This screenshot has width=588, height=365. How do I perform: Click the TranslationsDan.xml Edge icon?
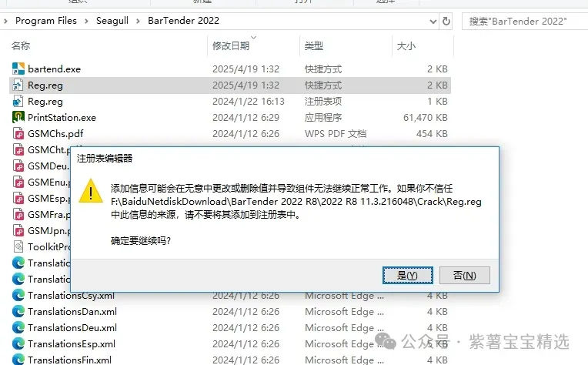[18, 311]
